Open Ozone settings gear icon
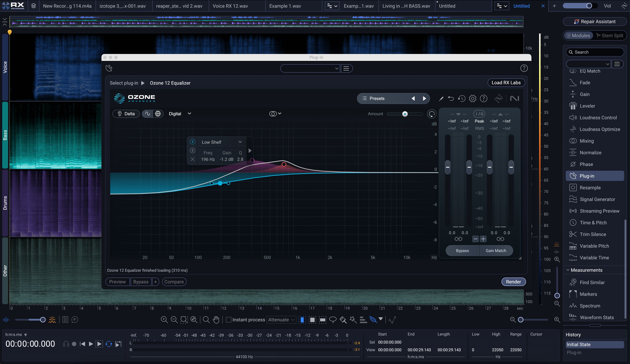 point(472,98)
